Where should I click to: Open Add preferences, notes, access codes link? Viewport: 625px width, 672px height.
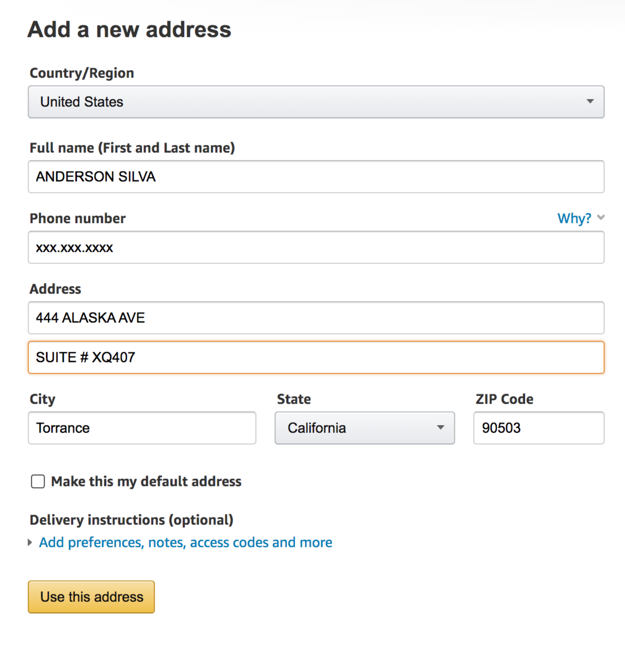click(185, 542)
